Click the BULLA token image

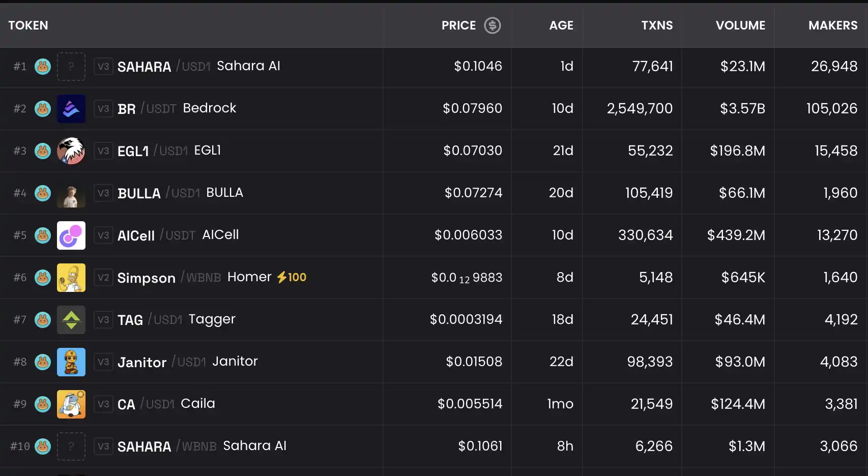pos(71,193)
